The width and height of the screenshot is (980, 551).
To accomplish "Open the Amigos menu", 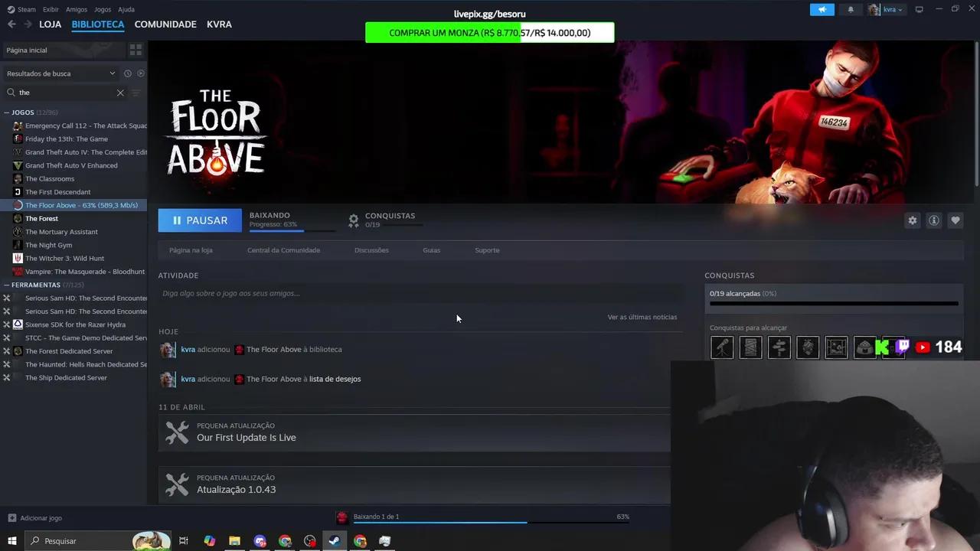I will tap(77, 9).
